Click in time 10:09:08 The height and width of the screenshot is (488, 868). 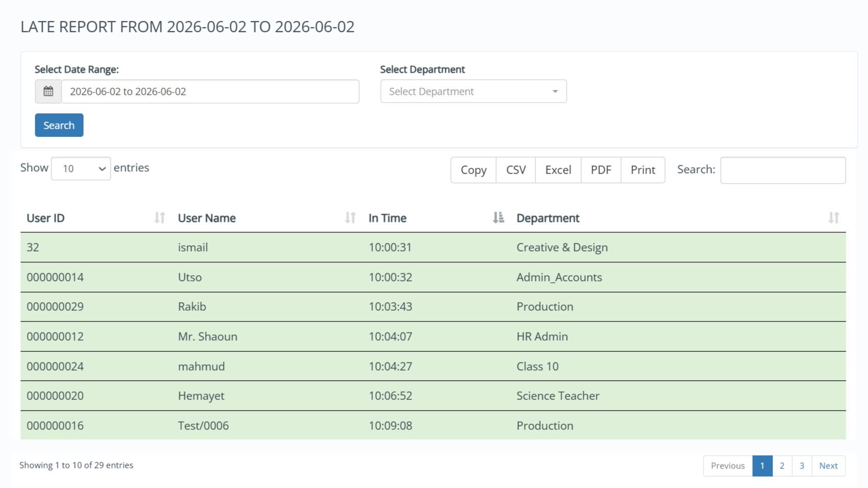click(x=390, y=426)
